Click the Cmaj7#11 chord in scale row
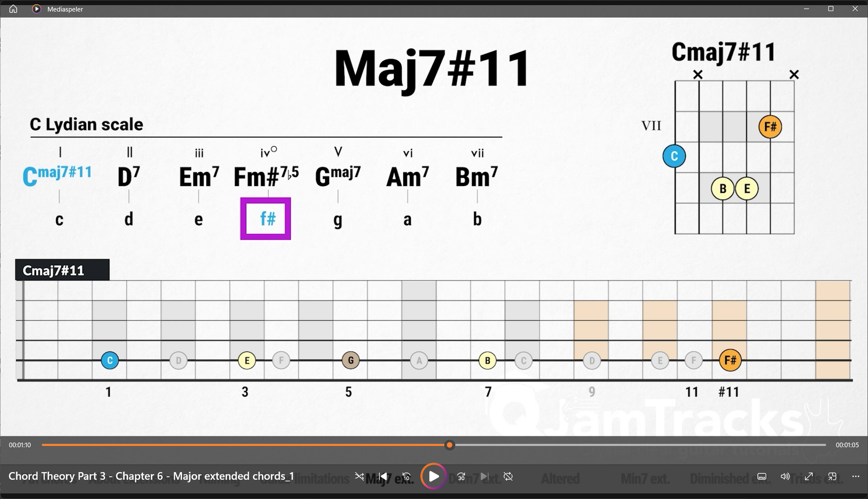This screenshot has width=868, height=499. tap(58, 175)
